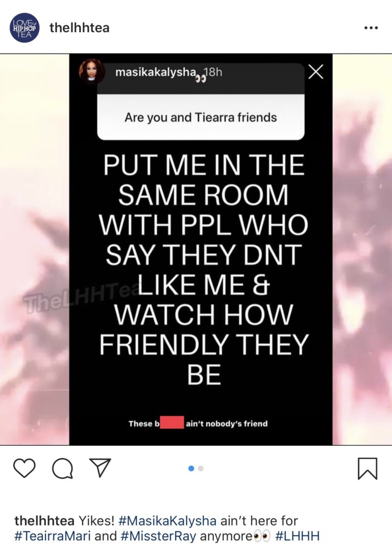392x549 pixels.
Task: Tap the red censor block in the story
Action: [172, 422]
